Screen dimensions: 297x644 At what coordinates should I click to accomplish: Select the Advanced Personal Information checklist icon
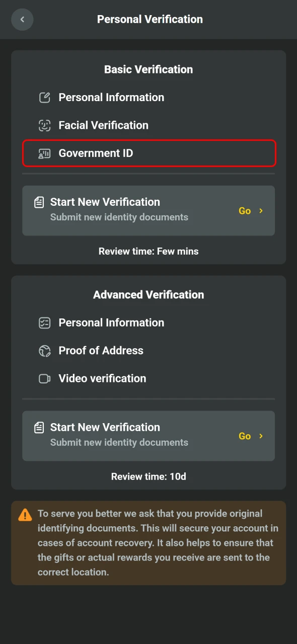44,323
